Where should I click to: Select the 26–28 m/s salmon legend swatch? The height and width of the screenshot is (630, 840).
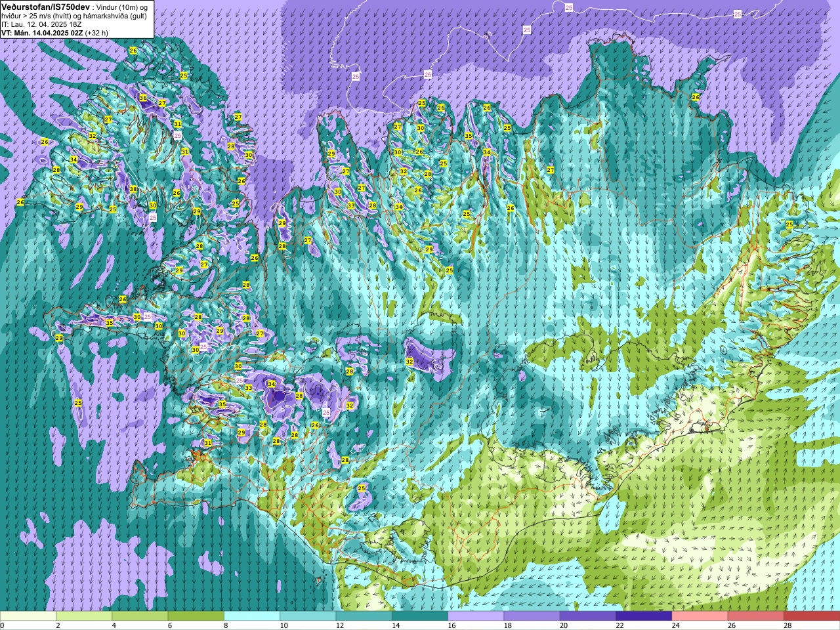pos(756,616)
